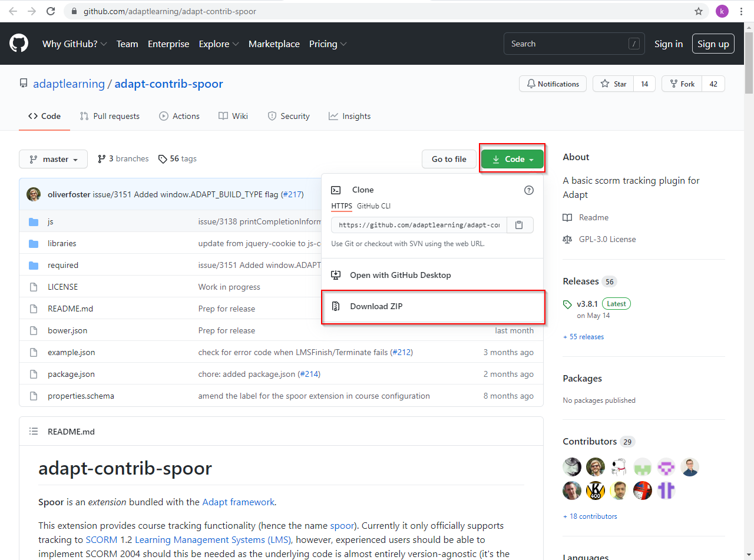Open Insights tab
754x560 pixels.
click(350, 116)
